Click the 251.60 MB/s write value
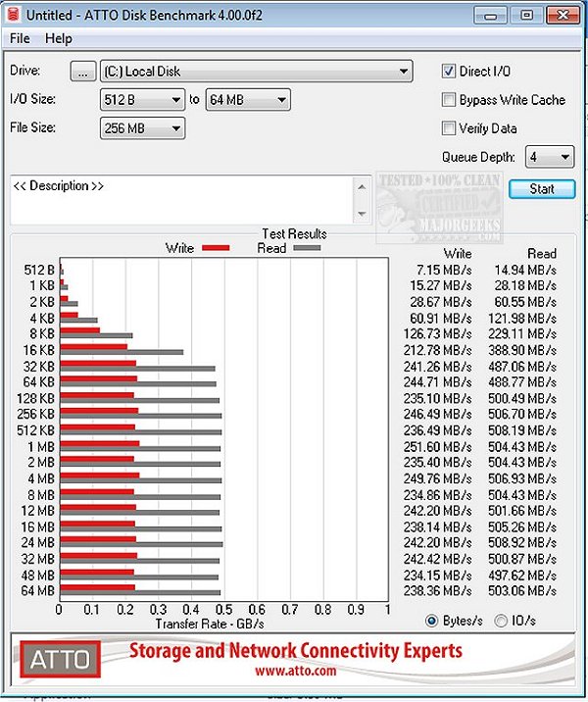 pos(437,447)
